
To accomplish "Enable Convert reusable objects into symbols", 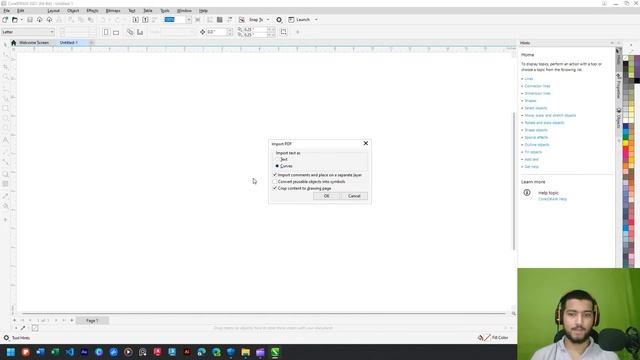I will [275, 182].
